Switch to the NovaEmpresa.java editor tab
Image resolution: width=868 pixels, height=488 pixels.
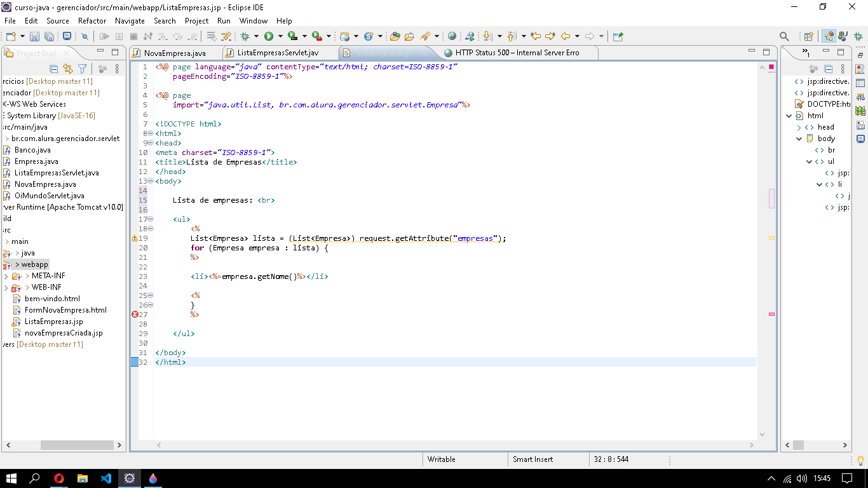point(175,53)
